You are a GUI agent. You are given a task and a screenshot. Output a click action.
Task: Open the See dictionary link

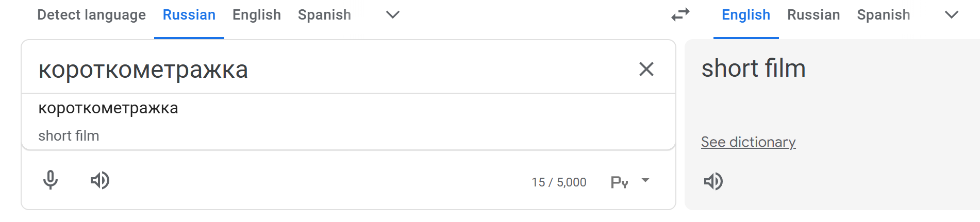point(748,142)
